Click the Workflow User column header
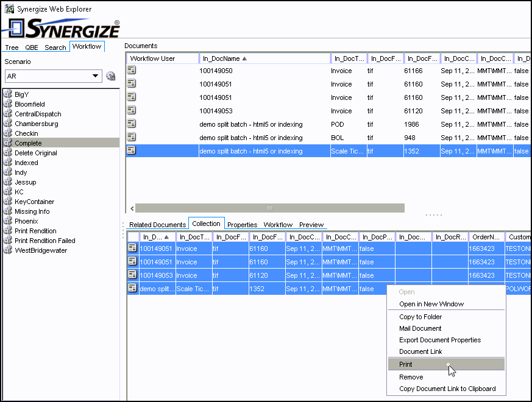 tap(162, 58)
